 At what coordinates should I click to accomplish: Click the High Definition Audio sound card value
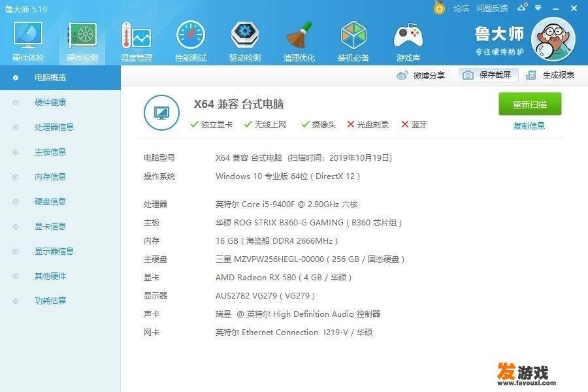click(x=298, y=314)
